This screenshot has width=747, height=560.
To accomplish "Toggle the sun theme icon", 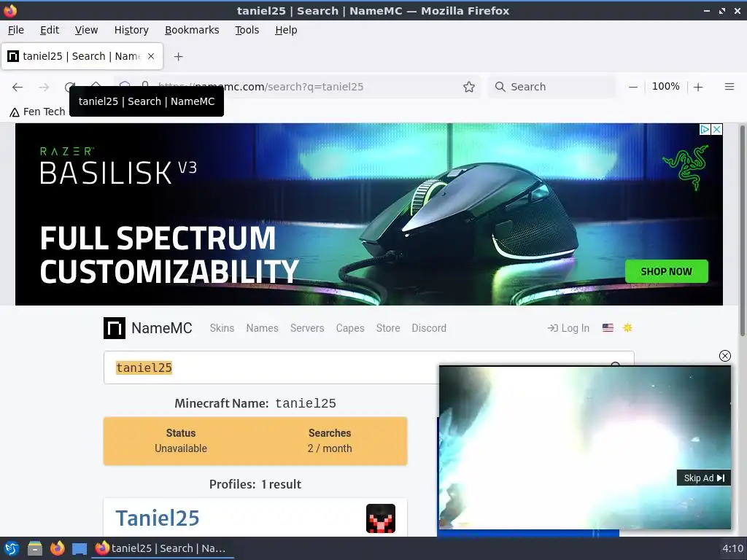I will pos(627,328).
